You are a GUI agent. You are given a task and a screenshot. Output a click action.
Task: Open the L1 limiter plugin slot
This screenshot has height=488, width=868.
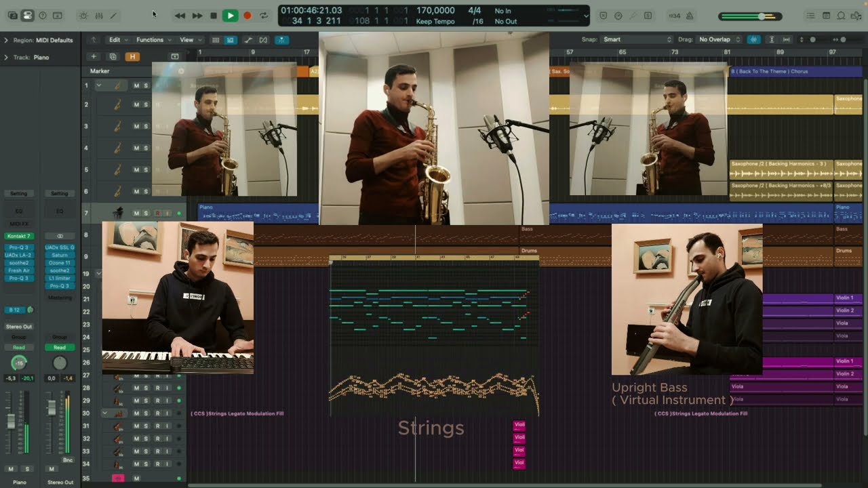(60, 279)
